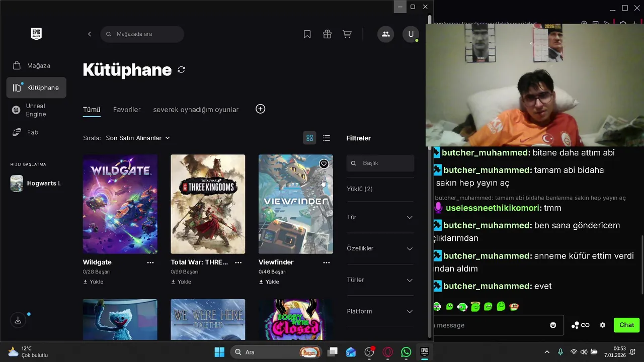
Task: Switch library to grid view
Action: (310, 138)
